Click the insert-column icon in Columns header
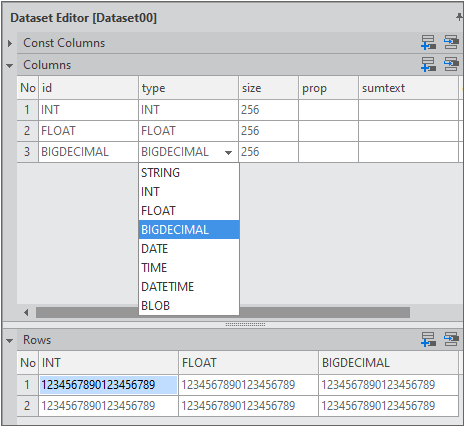Screen dimensions: 464x426 pyautogui.click(x=451, y=64)
